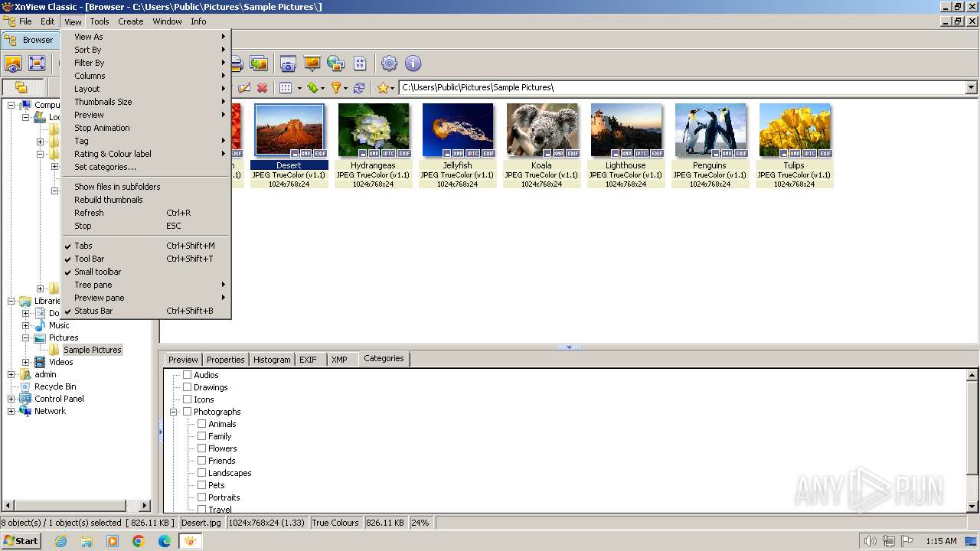
Task: Click the favorites star icon
Action: [382, 88]
